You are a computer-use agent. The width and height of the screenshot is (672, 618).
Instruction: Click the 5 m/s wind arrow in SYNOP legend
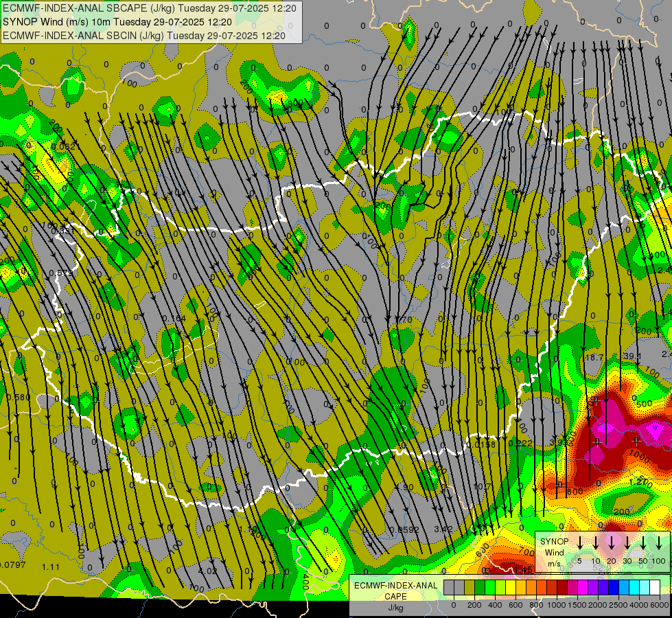(x=580, y=543)
